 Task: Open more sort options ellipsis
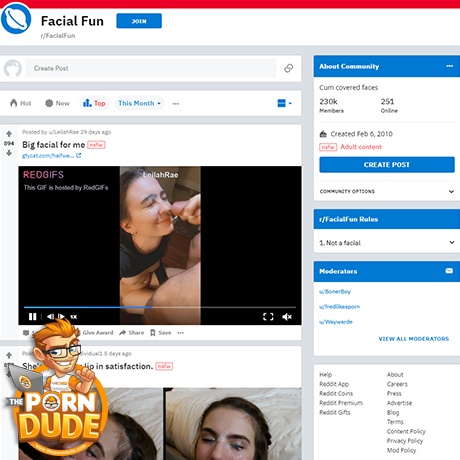pyautogui.click(x=176, y=104)
